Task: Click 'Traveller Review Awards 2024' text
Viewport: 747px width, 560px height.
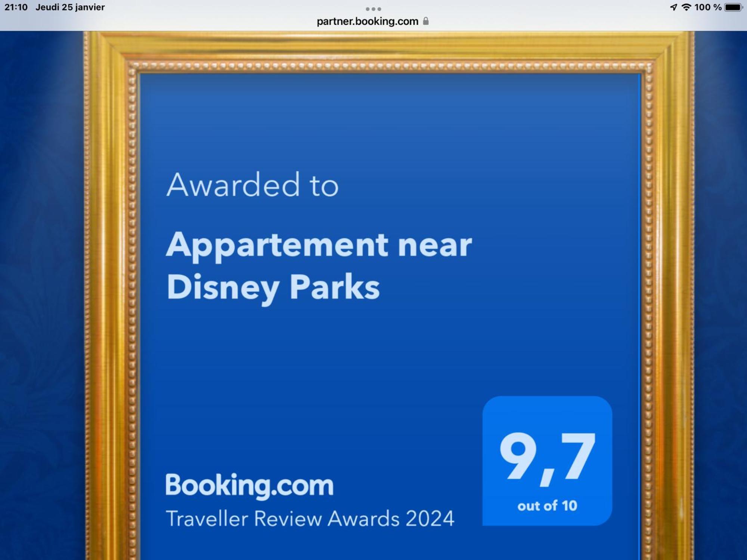Action: point(310,519)
